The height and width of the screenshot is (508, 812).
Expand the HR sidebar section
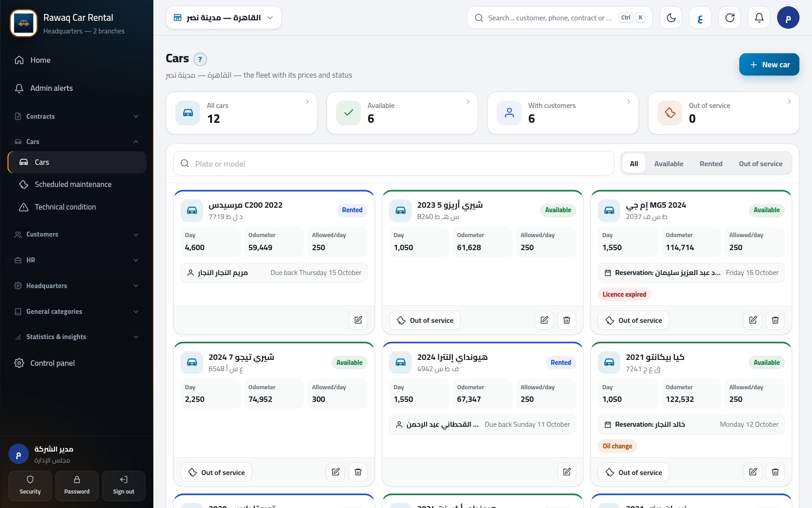coord(77,260)
